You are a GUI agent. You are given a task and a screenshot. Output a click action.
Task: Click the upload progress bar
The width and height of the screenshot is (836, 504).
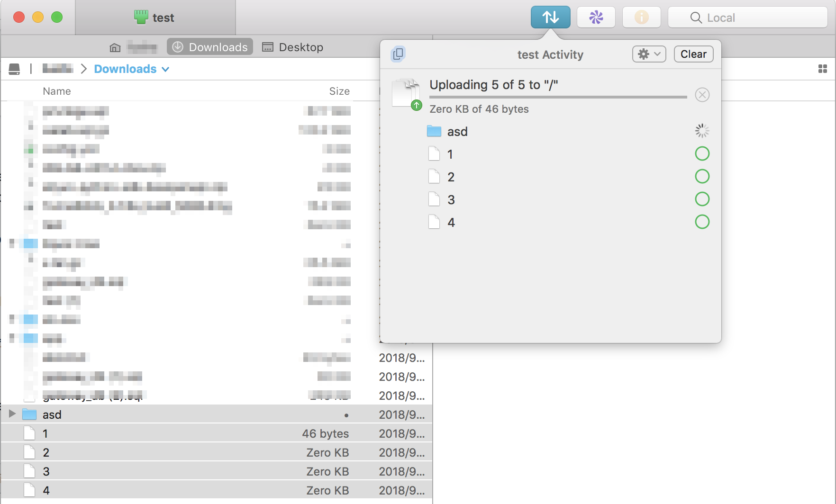point(558,97)
